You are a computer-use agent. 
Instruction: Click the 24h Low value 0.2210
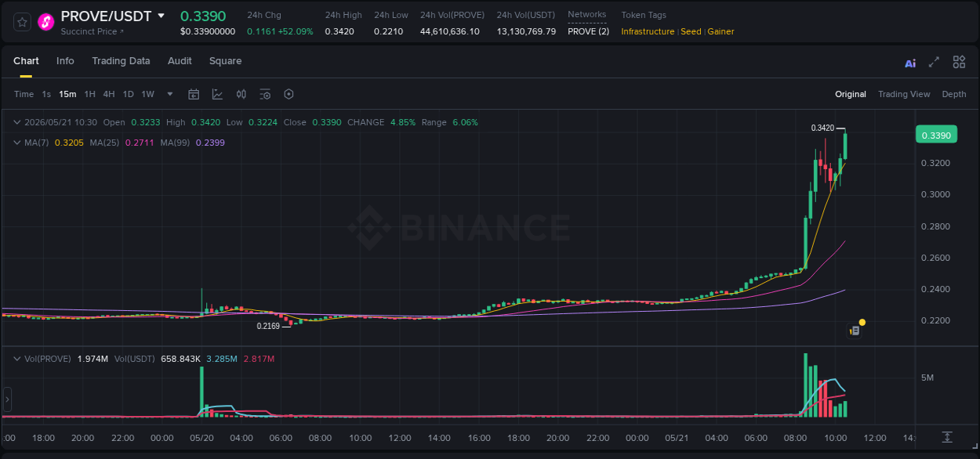tap(389, 31)
